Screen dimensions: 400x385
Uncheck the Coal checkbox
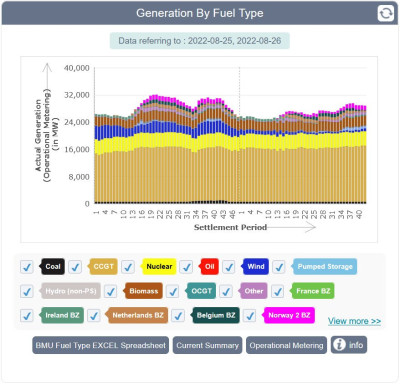tap(27, 267)
